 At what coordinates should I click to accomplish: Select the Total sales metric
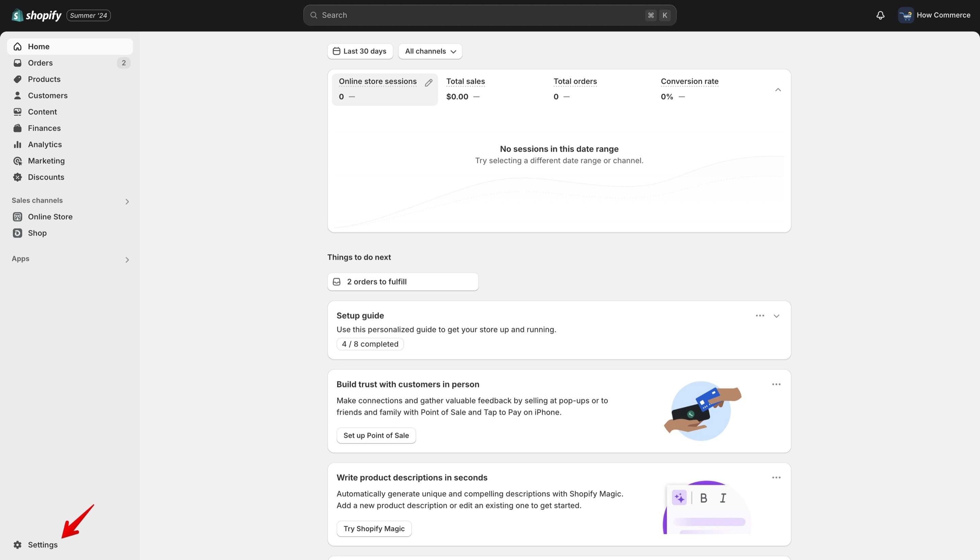(492, 89)
